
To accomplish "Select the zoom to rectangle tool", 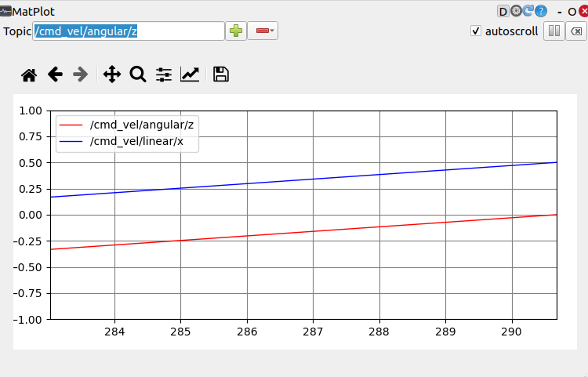I will point(138,74).
